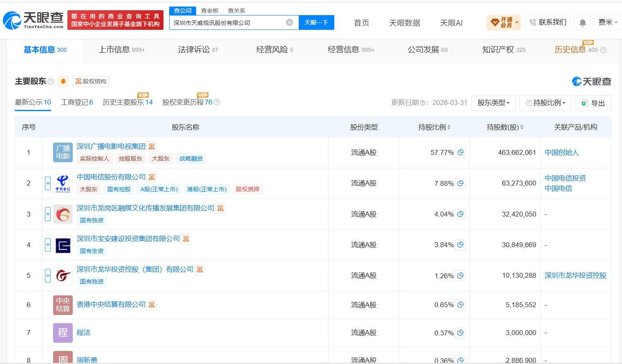
Task: Click the 中国电信 company logo thumbnail
Action: [x=63, y=183]
